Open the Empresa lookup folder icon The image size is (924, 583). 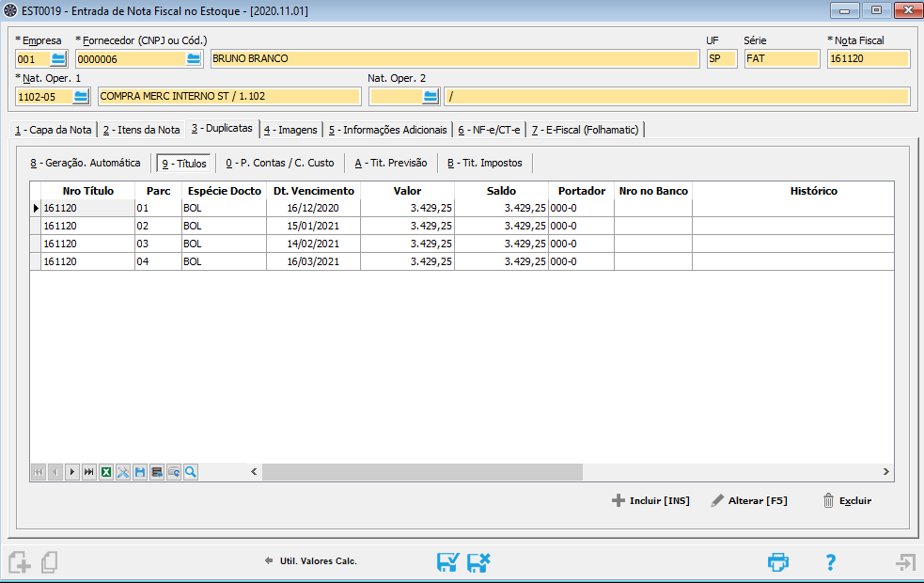tap(57, 59)
